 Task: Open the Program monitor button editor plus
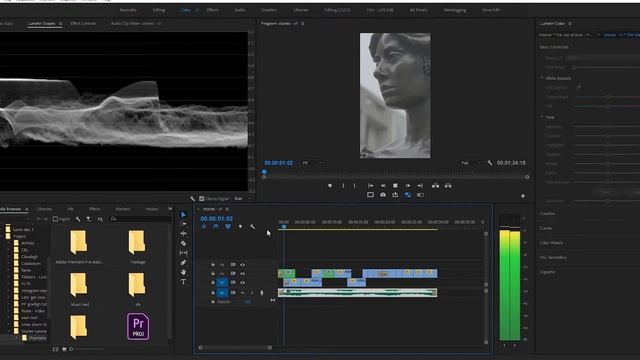point(523,196)
